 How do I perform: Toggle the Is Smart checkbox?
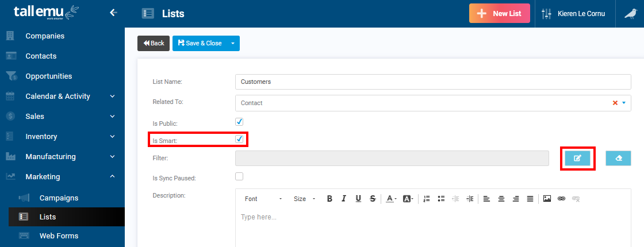pyautogui.click(x=239, y=139)
